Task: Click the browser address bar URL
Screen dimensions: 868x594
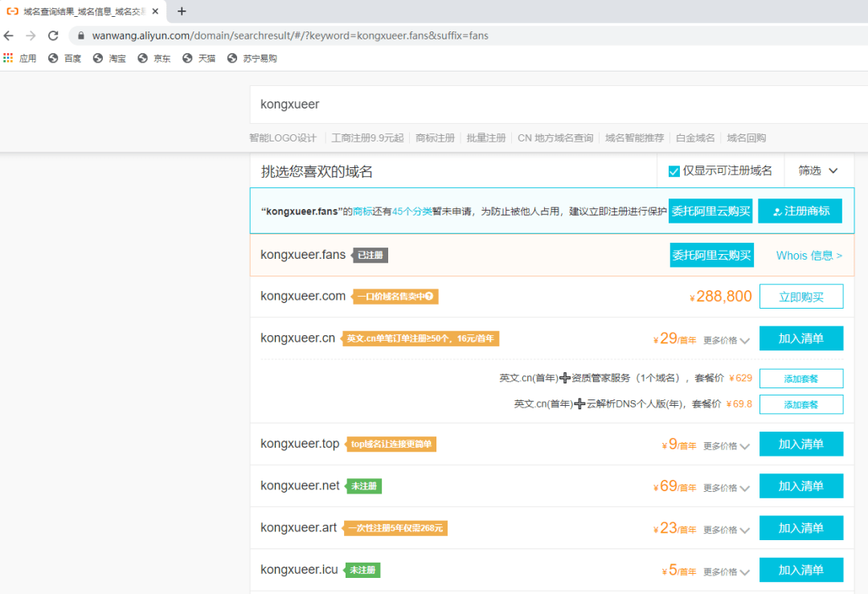Action: [x=290, y=35]
